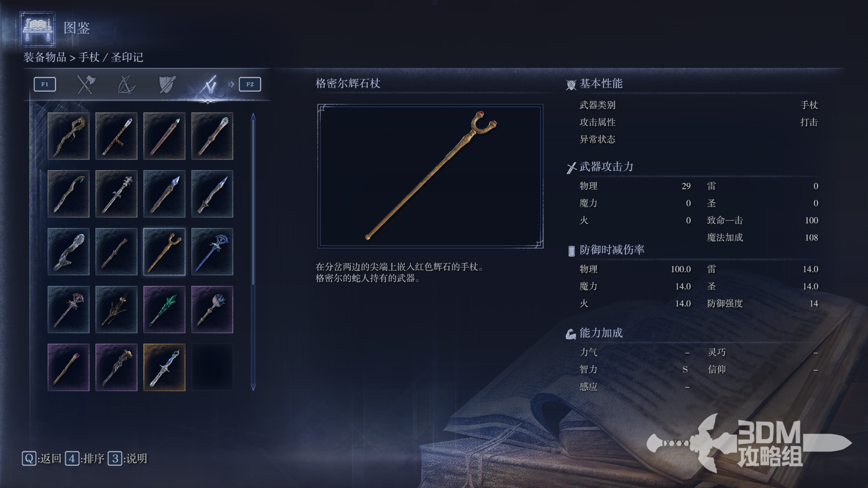Click the large Gelmir staff preview image
The image size is (868, 488).
[x=430, y=176]
